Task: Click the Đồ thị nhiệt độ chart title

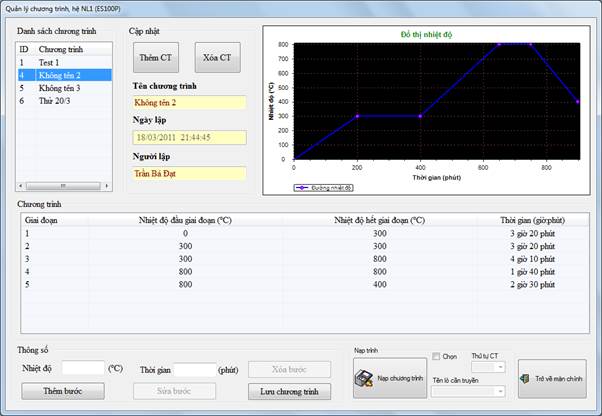Action: (426, 35)
